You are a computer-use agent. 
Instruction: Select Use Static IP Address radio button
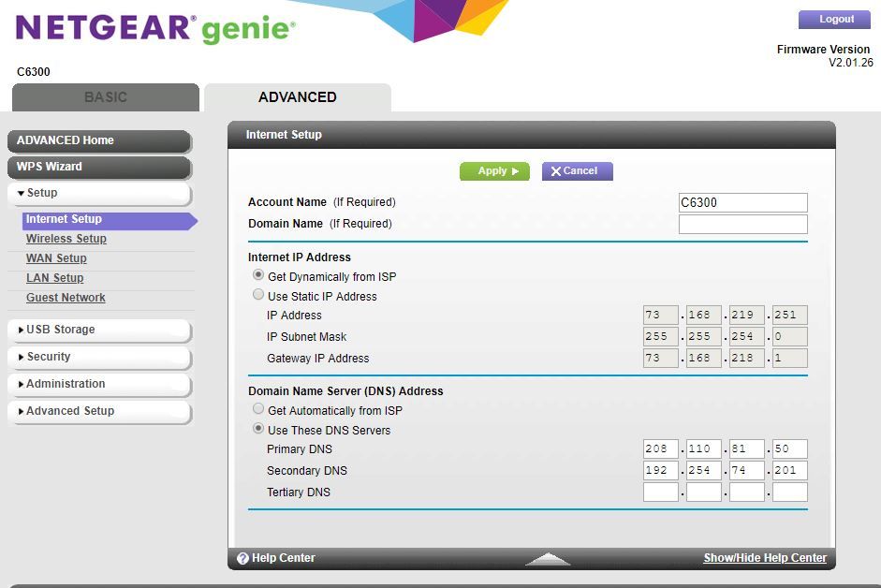(x=258, y=295)
